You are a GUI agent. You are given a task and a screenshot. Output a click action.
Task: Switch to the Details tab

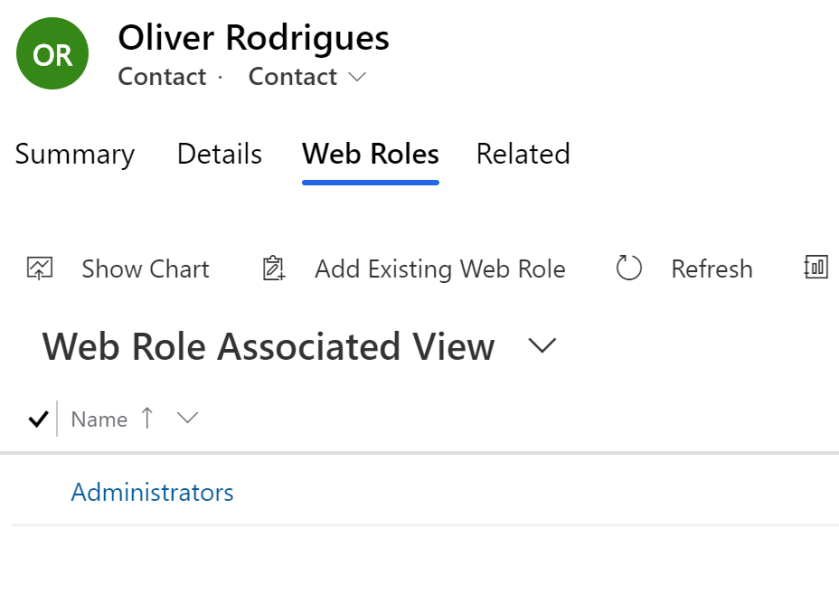[218, 154]
